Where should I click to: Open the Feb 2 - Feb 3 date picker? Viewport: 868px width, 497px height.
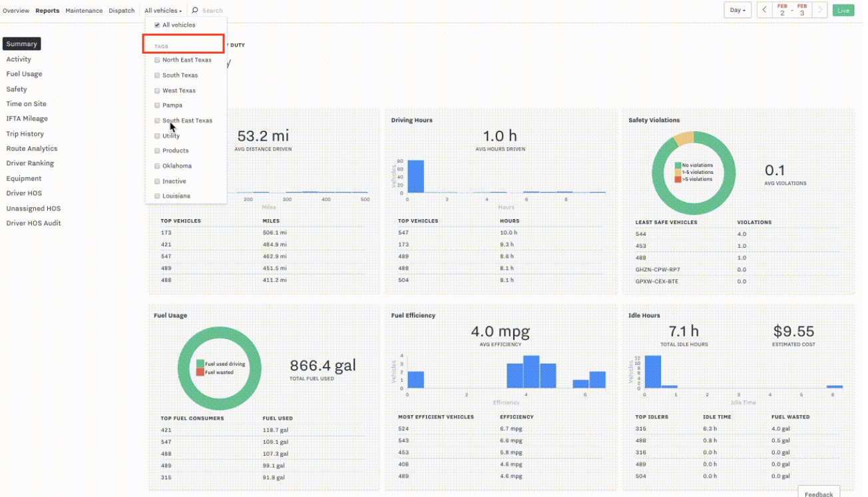792,10
